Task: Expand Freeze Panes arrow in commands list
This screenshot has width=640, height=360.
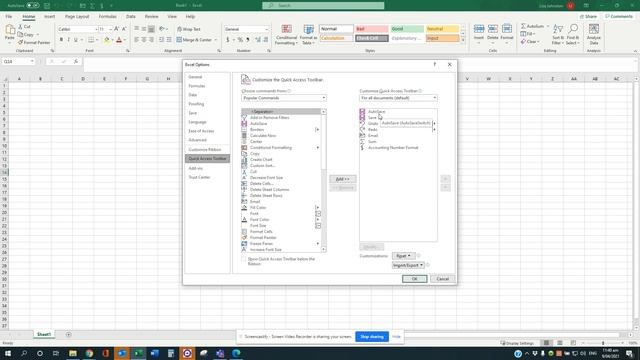Action: (318, 244)
